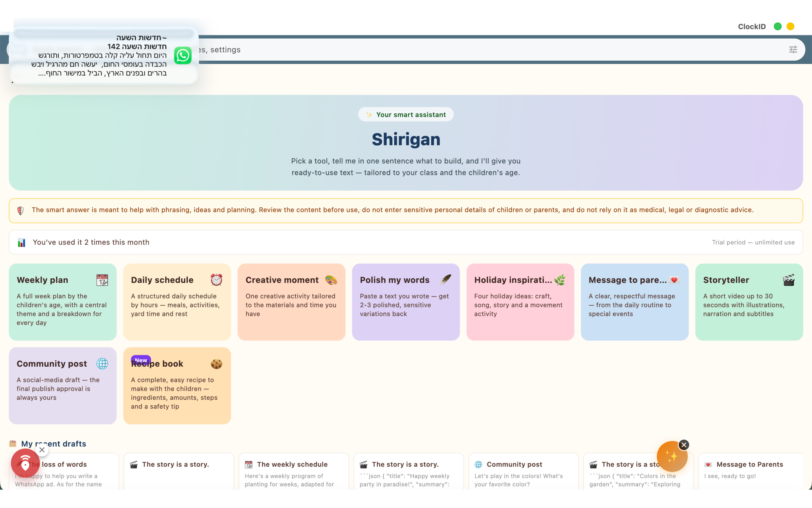Screen dimensions: 812x508
Task: Open the Creative moment tool card
Action: 291,302
